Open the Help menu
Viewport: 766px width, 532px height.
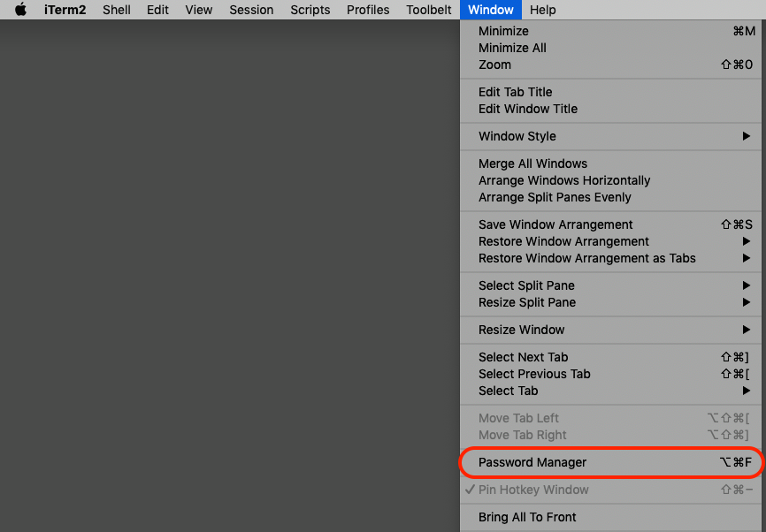[x=542, y=10]
